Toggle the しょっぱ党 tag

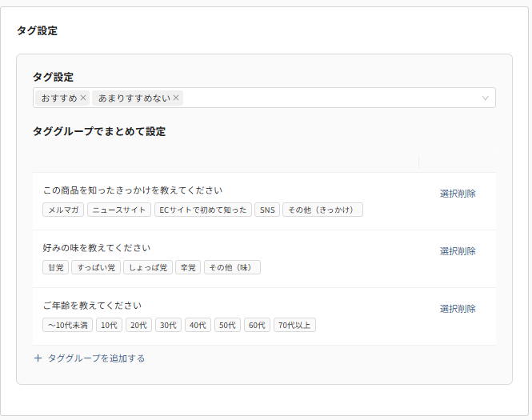coord(148,267)
